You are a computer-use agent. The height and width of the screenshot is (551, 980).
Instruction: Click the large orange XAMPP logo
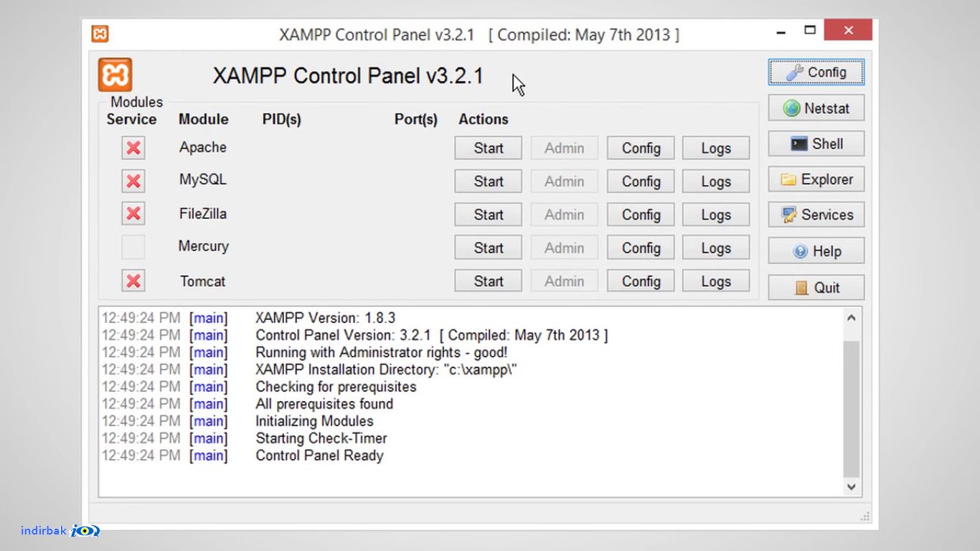(116, 75)
